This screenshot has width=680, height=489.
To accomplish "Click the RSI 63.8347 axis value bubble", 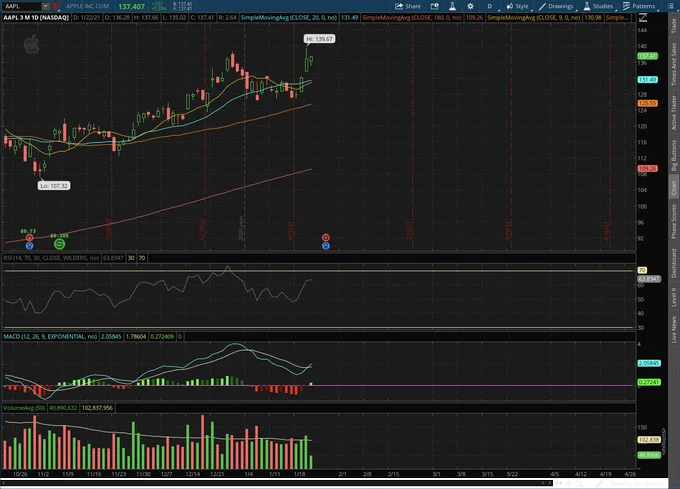I will point(649,279).
